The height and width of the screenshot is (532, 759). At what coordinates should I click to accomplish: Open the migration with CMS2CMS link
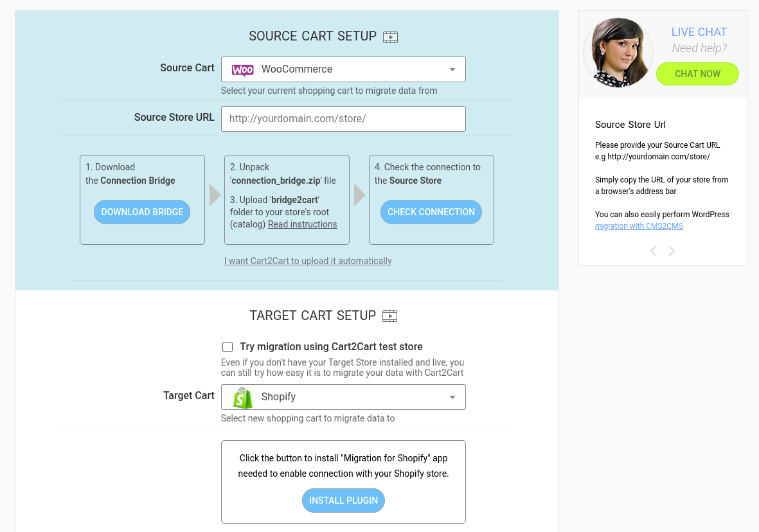[x=638, y=226]
